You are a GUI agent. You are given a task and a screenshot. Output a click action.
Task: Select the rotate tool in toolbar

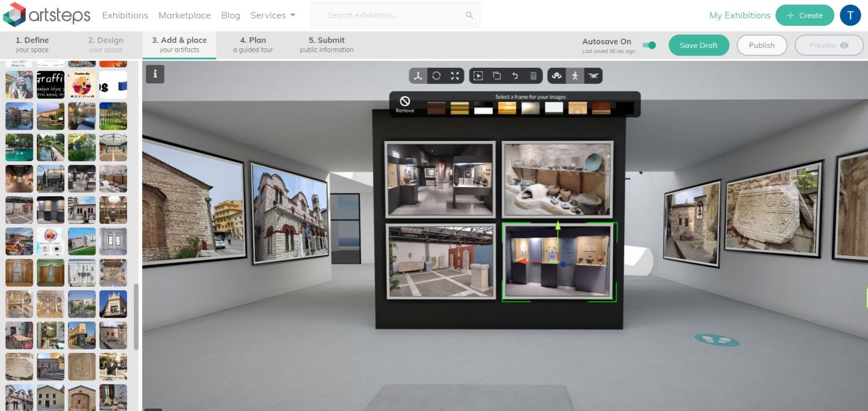pos(437,76)
